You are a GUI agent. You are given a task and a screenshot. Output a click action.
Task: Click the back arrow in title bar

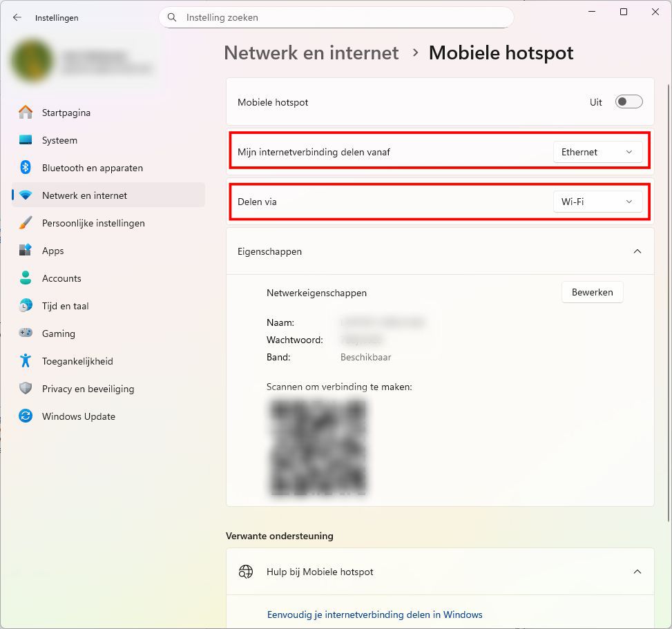[x=17, y=18]
